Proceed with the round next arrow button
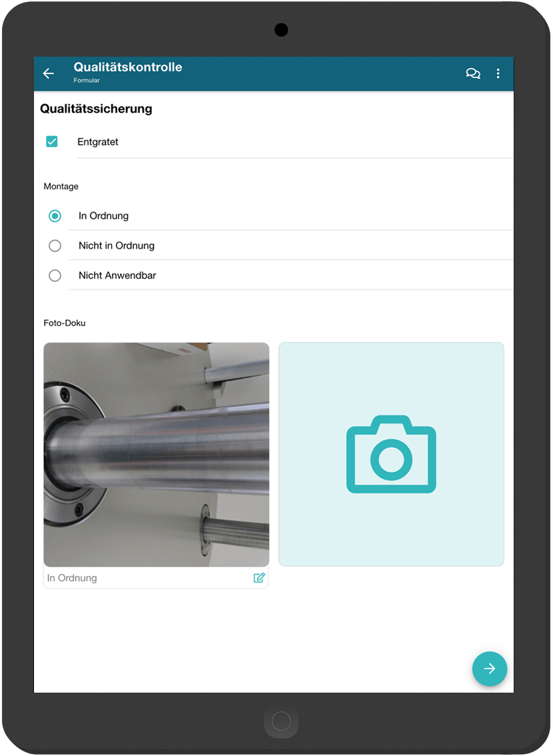This screenshot has height=756, width=553. click(x=490, y=669)
